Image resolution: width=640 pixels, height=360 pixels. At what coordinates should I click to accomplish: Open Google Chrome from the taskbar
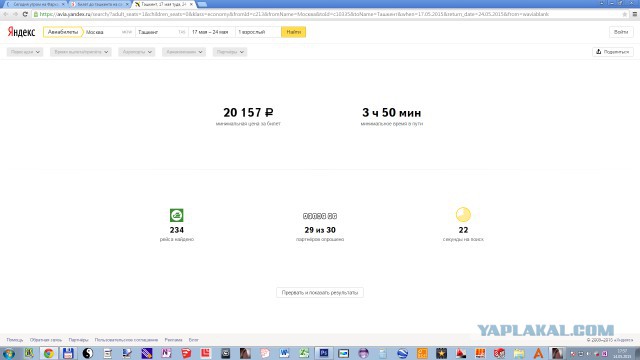(x=49, y=353)
